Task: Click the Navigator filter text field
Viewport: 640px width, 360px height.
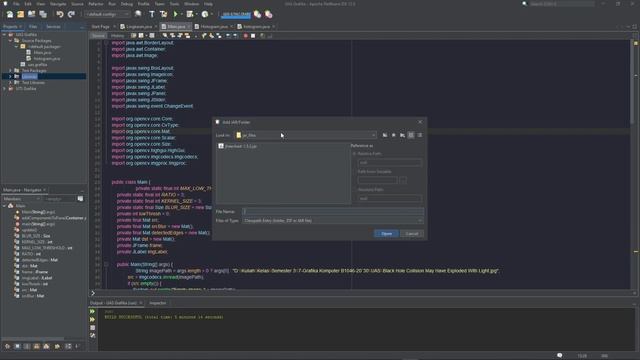Action: tap(60, 199)
